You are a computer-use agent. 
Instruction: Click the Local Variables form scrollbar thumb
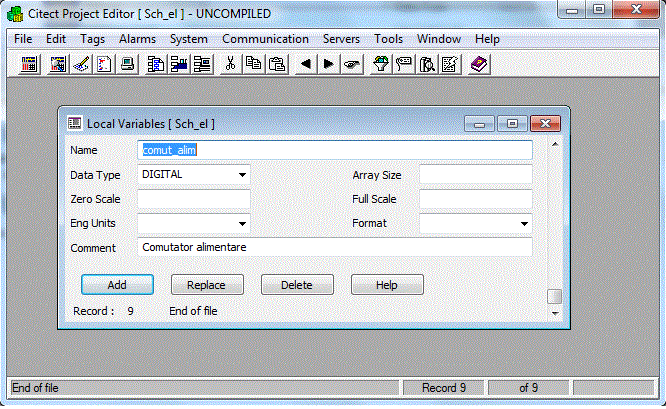554,296
